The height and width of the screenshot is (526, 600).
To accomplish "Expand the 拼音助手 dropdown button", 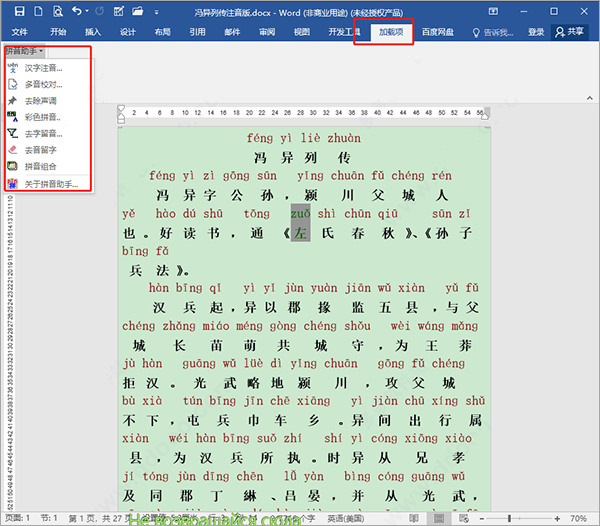I will [x=24, y=50].
